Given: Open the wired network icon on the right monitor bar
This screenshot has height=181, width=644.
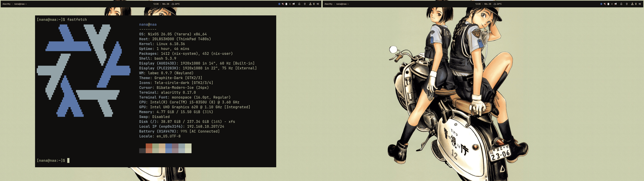Looking at the screenshot, I should click(x=632, y=4).
